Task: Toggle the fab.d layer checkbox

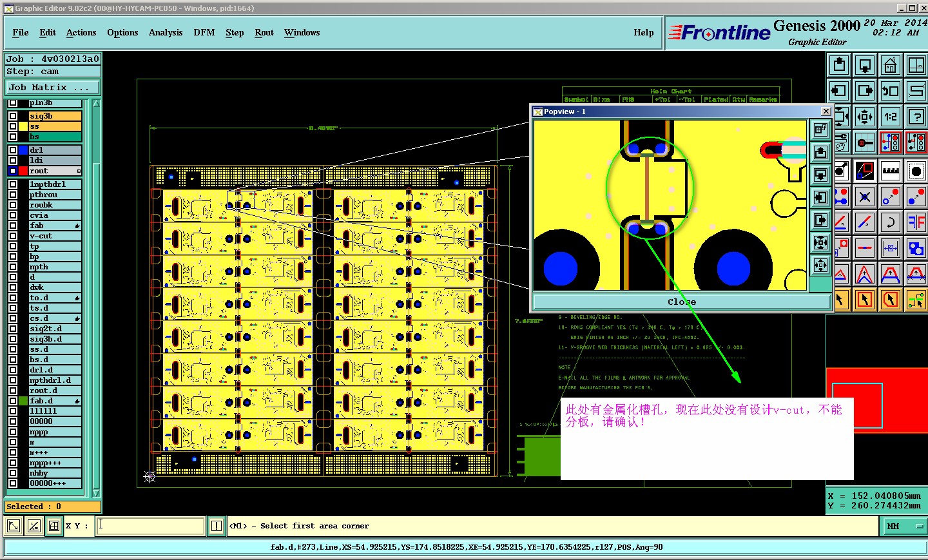Action: 13,401
